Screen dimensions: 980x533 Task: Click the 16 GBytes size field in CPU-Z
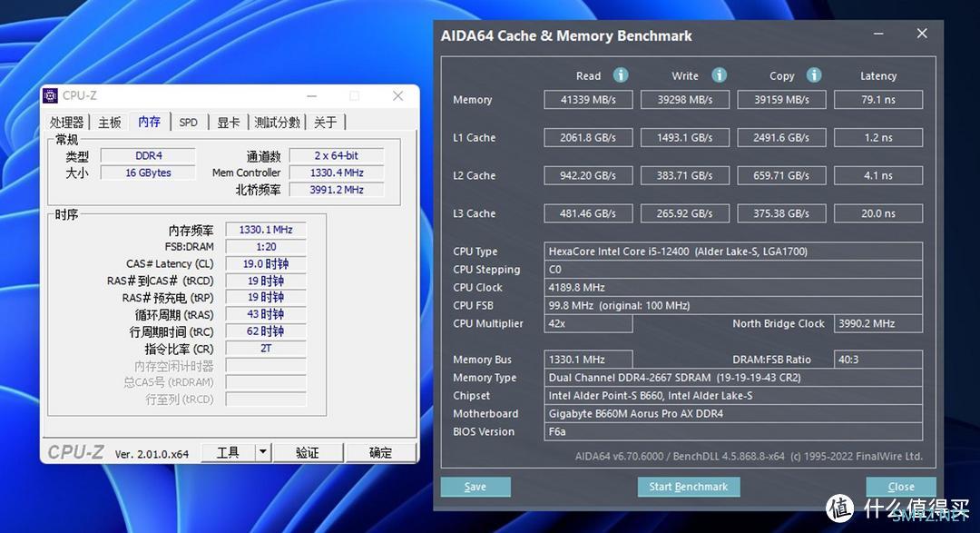tap(148, 173)
